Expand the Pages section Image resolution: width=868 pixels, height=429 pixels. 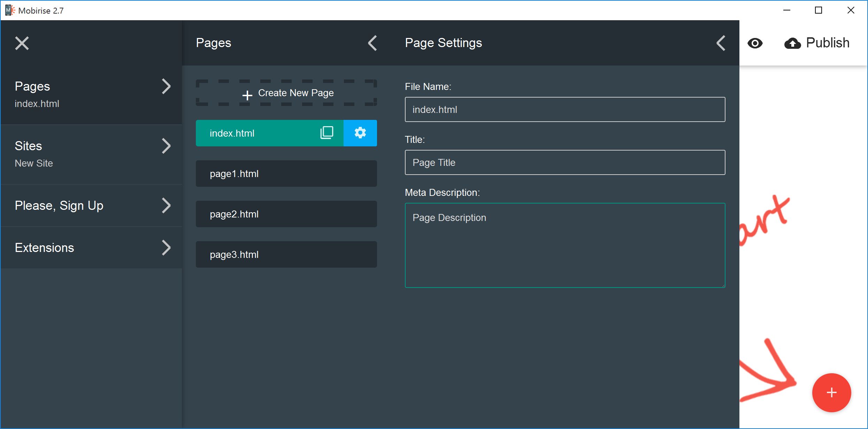click(x=166, y=86)
